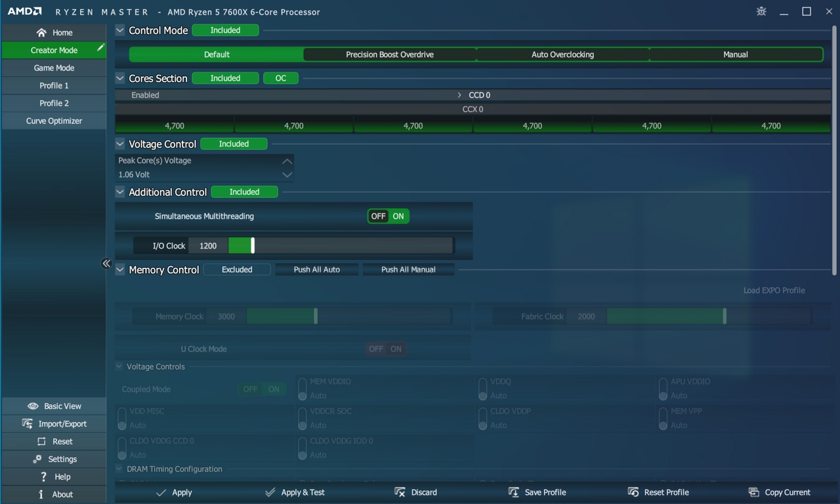840x504 pixels.
Task: Open Profile 1 in sidebar
Action: tap(54, 85)
